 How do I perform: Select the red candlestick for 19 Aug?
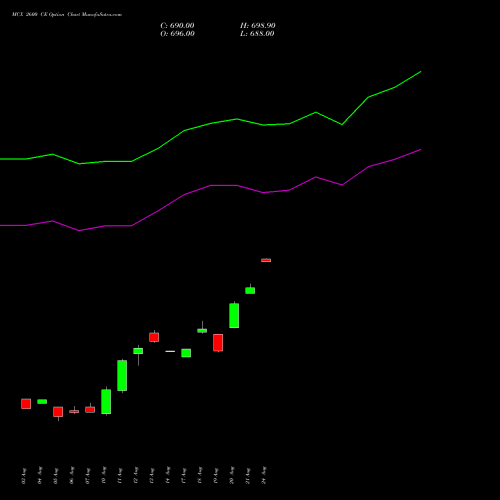tap(218, 343)
